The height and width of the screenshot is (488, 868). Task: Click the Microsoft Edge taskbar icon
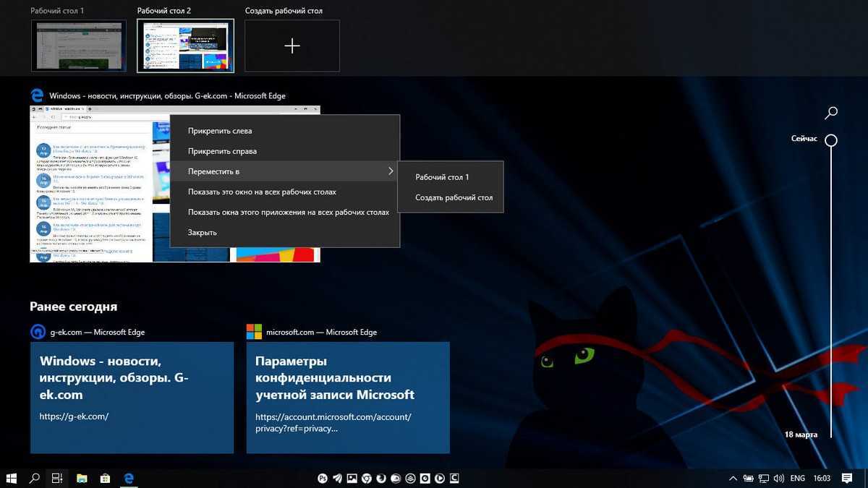[129, 478]
